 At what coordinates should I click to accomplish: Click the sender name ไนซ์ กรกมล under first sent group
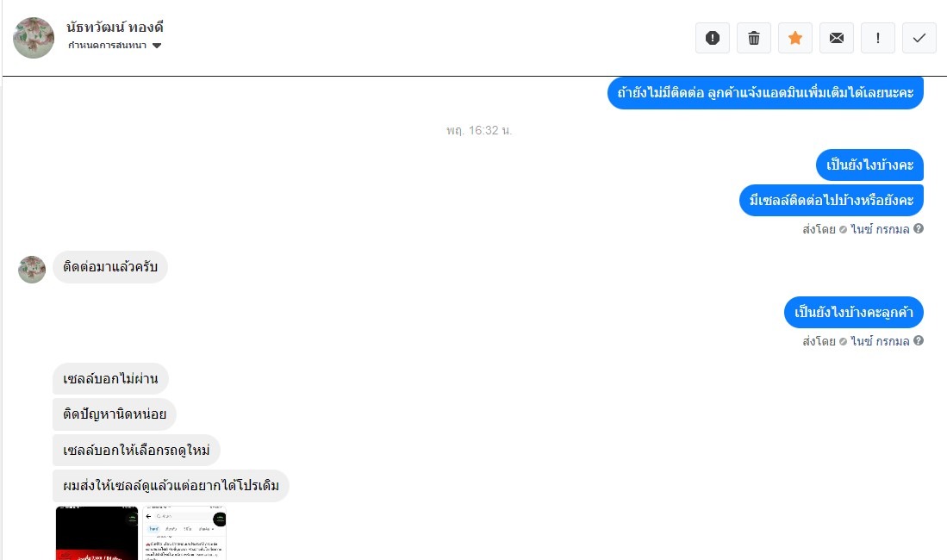(880, 229)
